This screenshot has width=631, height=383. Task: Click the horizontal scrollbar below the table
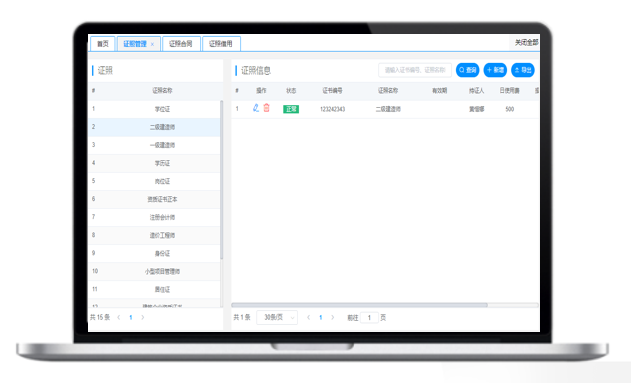coord(359,305)
